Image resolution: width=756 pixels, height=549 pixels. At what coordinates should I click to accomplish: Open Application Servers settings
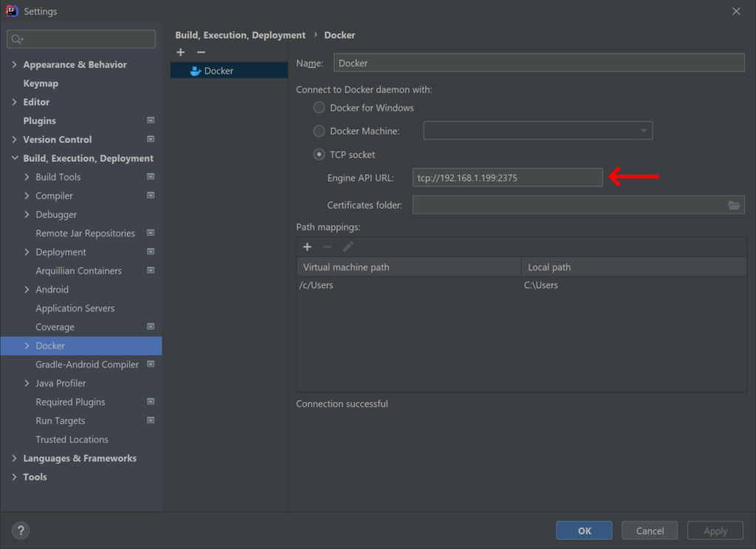(75, 308)
